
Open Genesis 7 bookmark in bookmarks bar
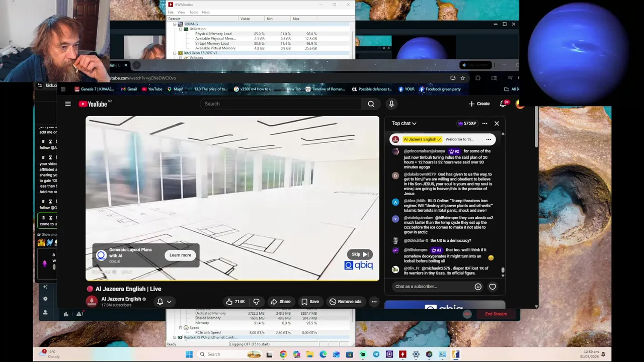coord(94,89)
